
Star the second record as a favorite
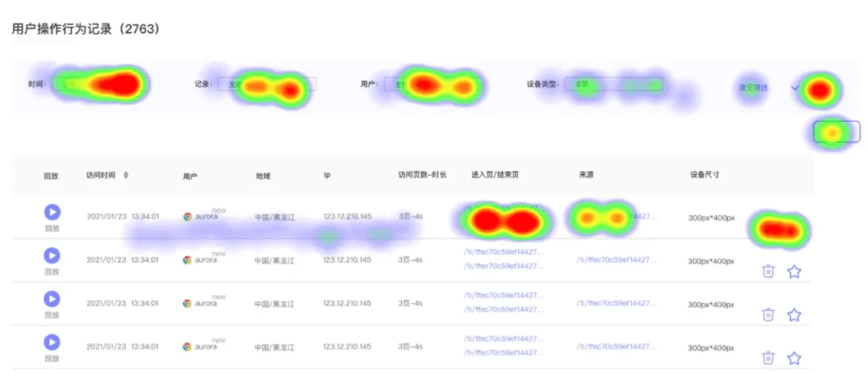794,272
